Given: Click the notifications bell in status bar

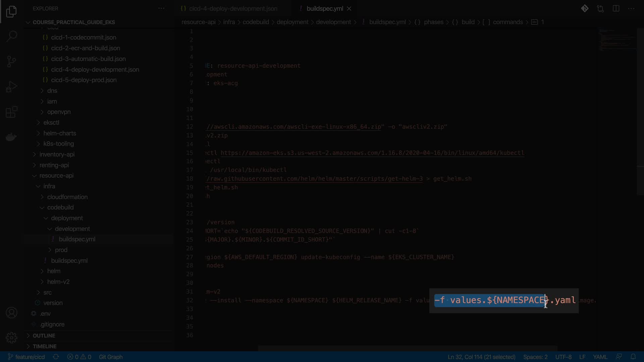Looking at the screenshot, I should (x=633, y=357).
